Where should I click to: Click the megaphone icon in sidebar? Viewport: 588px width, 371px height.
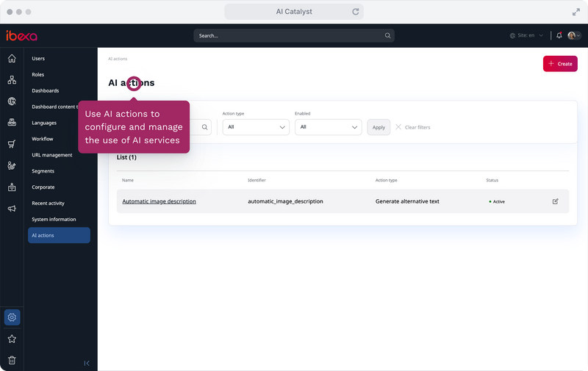(x=12, y=209)
